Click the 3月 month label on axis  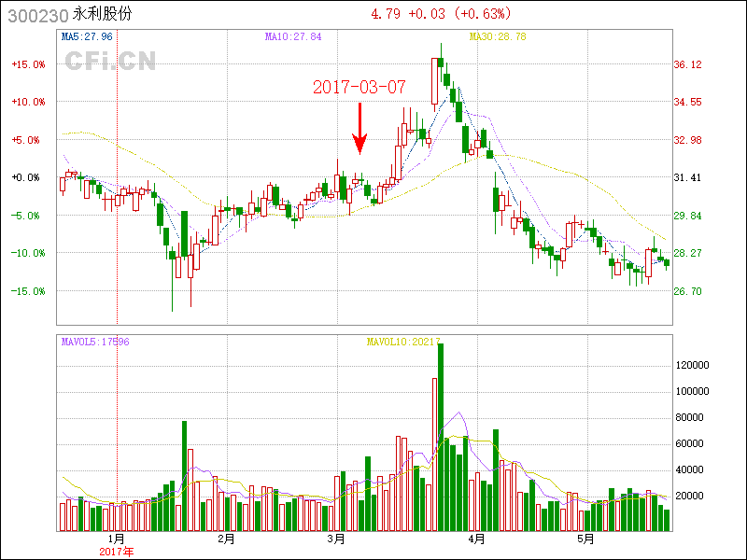pos(336,539)
